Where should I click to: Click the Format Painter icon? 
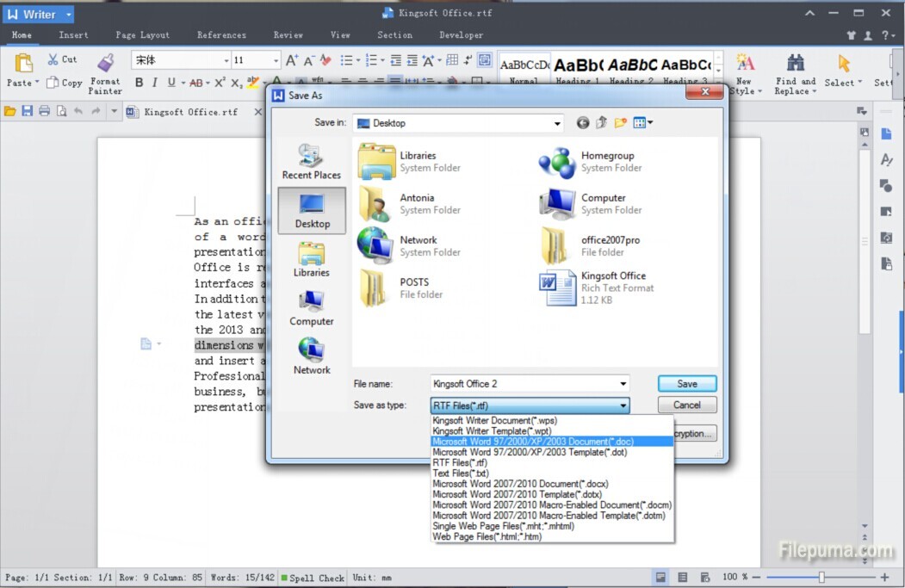(x=105, y=64)
